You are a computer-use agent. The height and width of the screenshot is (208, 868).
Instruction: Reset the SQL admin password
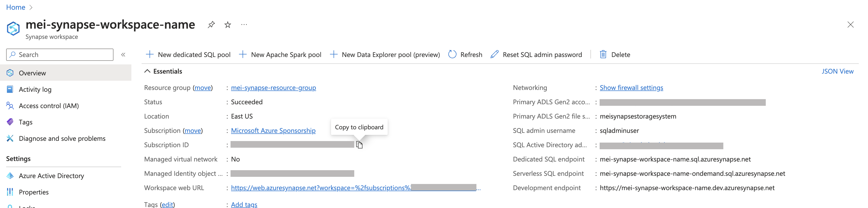(536, 55)
